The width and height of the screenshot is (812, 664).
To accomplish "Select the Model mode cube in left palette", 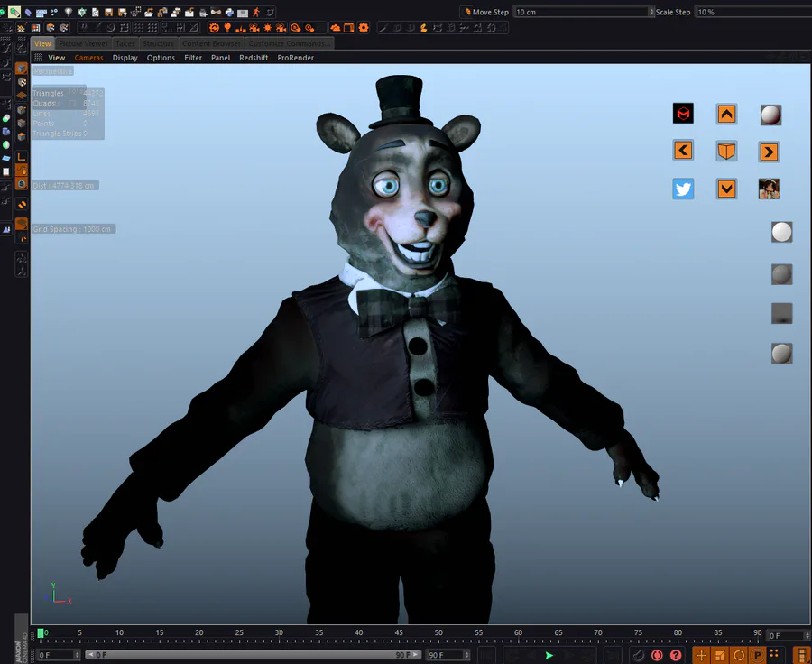I will pos(22,69).
